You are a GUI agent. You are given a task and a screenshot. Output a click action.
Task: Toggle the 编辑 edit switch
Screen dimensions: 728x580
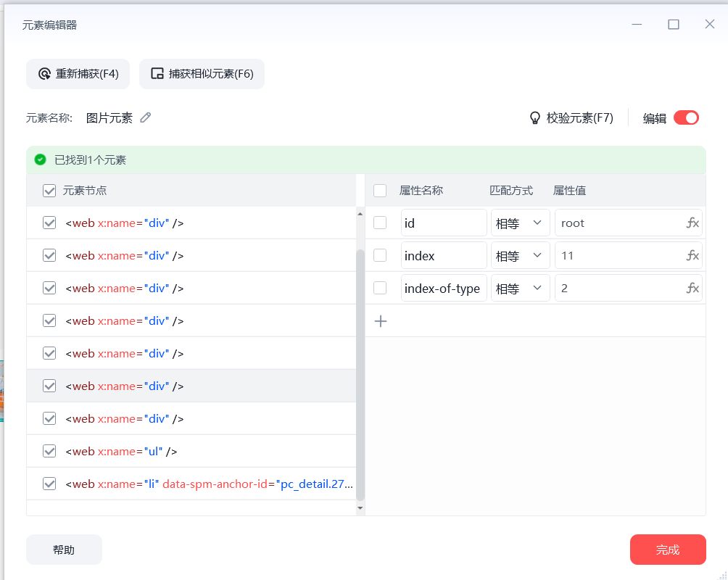686,117
